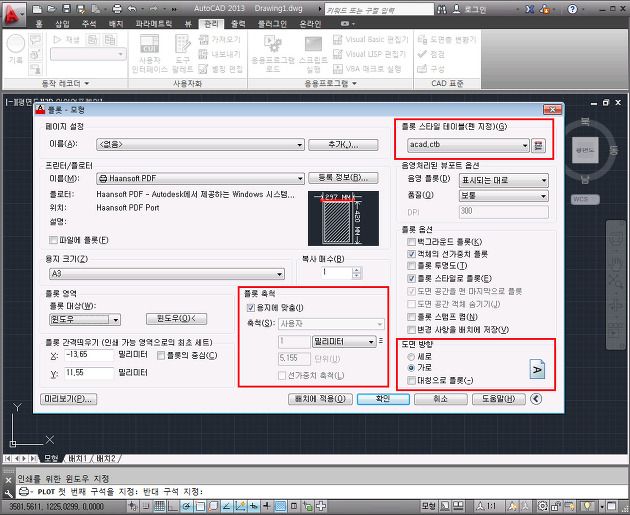Click the Save As icon in quick access toolbar
The height and width of the screenshot is (515, 630).
coord(81,9)
